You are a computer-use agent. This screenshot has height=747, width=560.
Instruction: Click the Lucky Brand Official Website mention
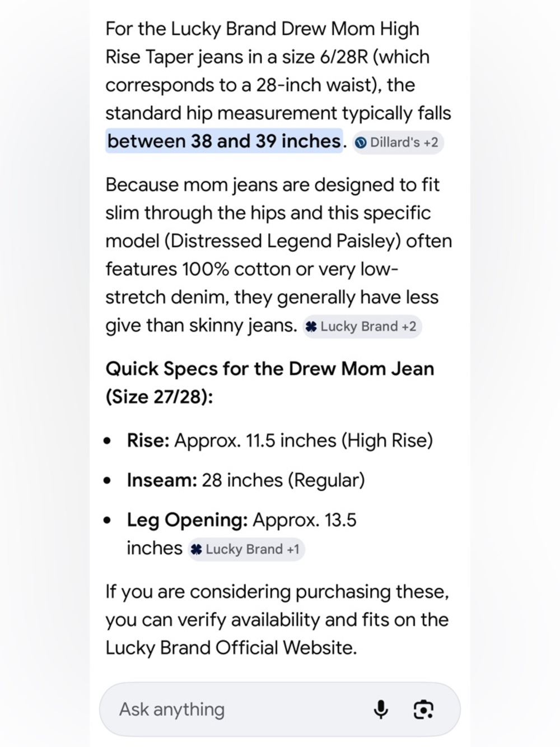point(231,648)
